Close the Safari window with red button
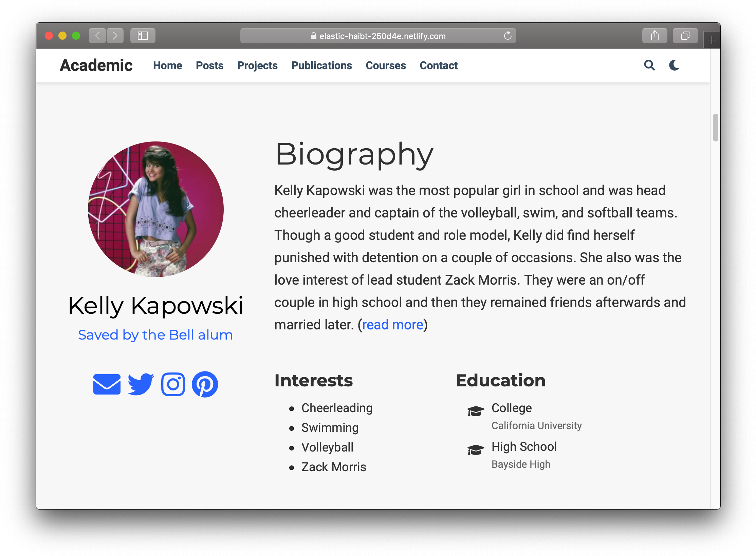 pyautogui.click(x=49, y=36)
